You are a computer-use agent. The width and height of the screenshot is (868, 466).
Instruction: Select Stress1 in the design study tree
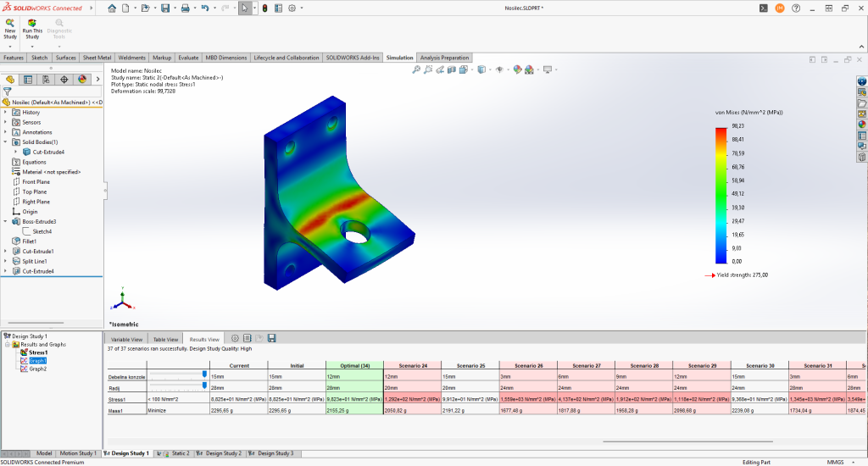coord(37,352)
